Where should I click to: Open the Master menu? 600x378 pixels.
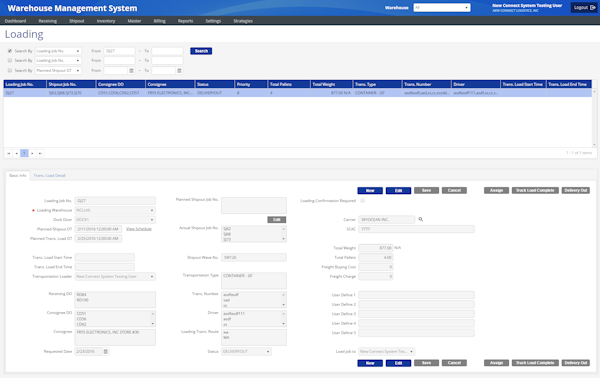tap(134, 21)
